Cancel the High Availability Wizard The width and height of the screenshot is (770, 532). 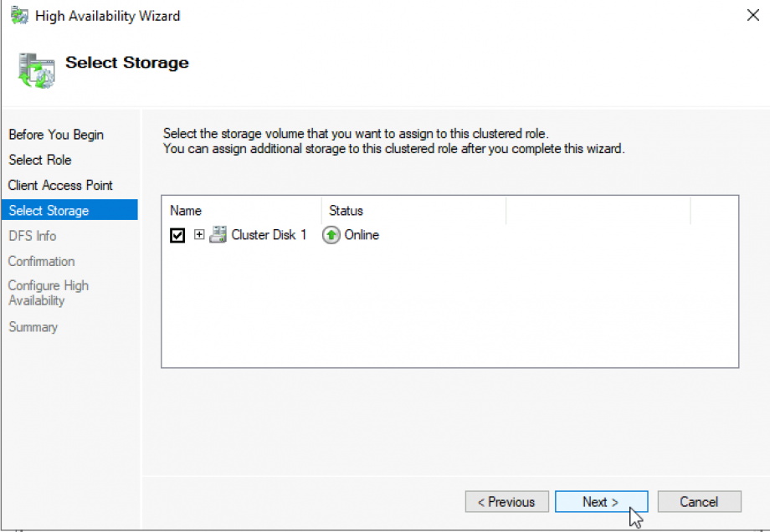point(699,501)
